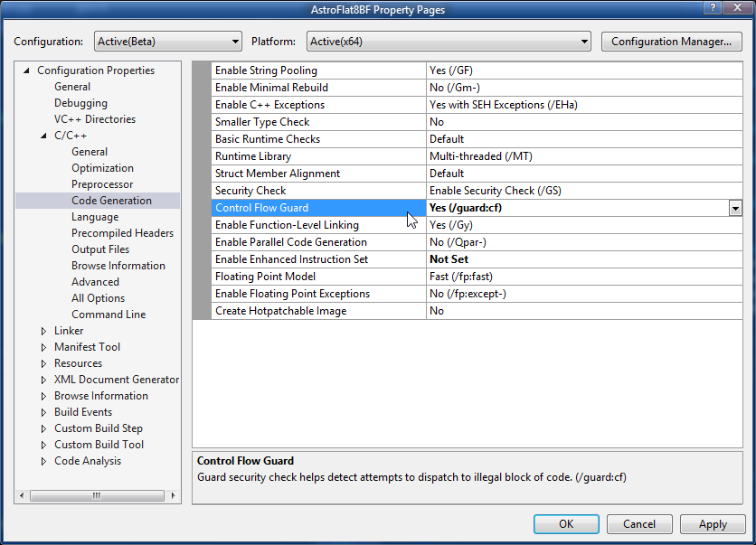The image size is (756, 545).
Task: Open the Language page
Action: (x=95, y=217)
